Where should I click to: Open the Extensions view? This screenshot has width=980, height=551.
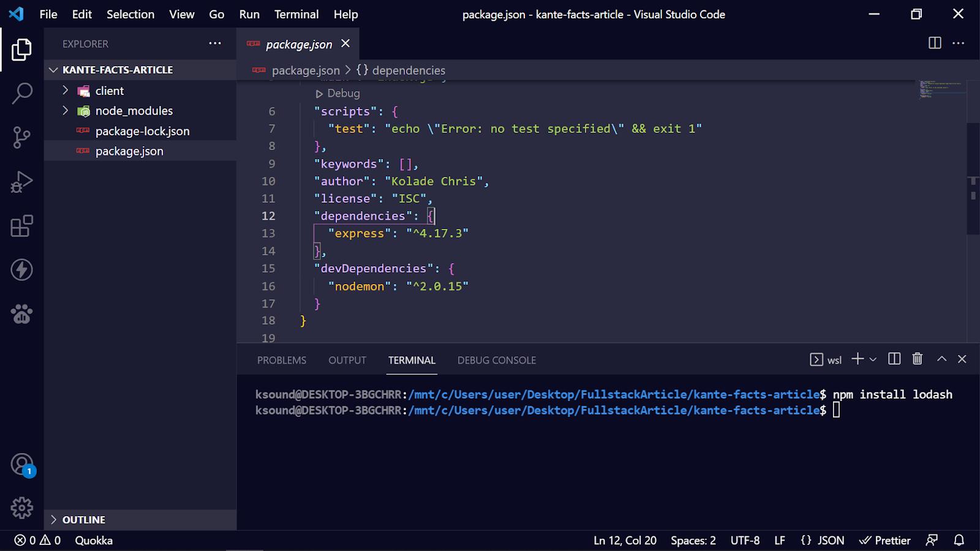tap(22, 226)
